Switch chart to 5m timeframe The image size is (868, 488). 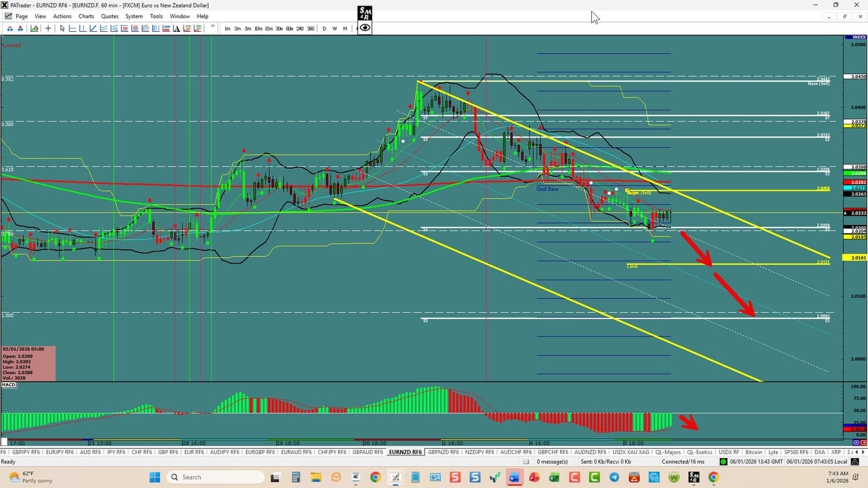tap(248, 28)
